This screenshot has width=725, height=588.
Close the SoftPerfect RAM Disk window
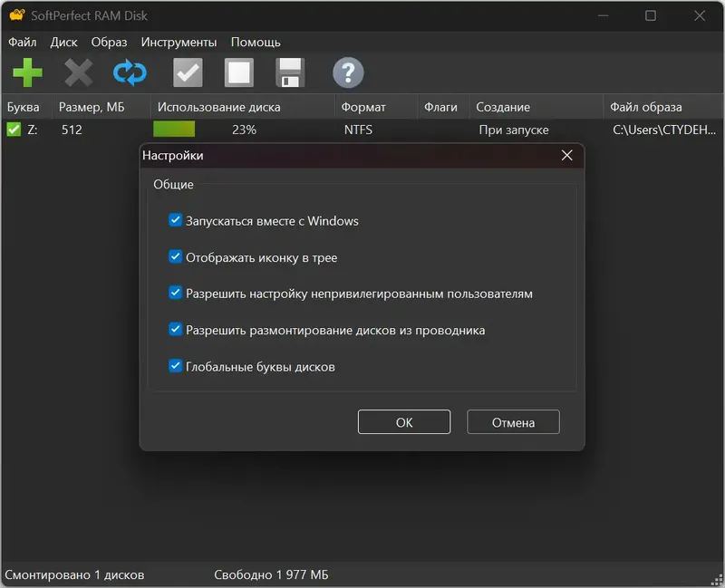coord(700,15)
